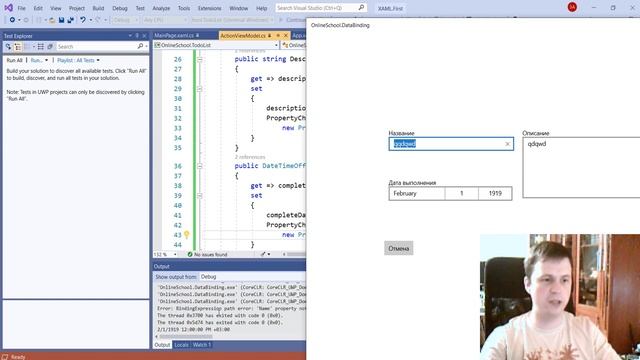640x360 pixels.
Task: Click the Undo toolbar icon
Action: [83, 20]
